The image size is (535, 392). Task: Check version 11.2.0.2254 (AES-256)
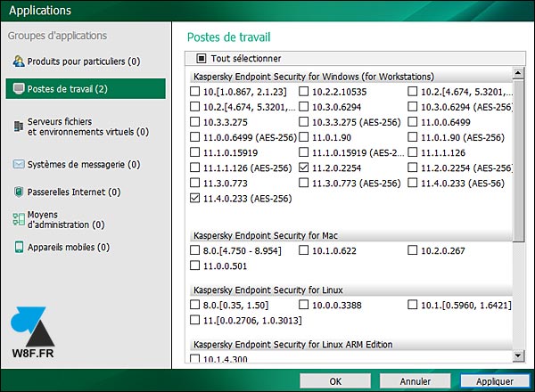click(413, 167)
